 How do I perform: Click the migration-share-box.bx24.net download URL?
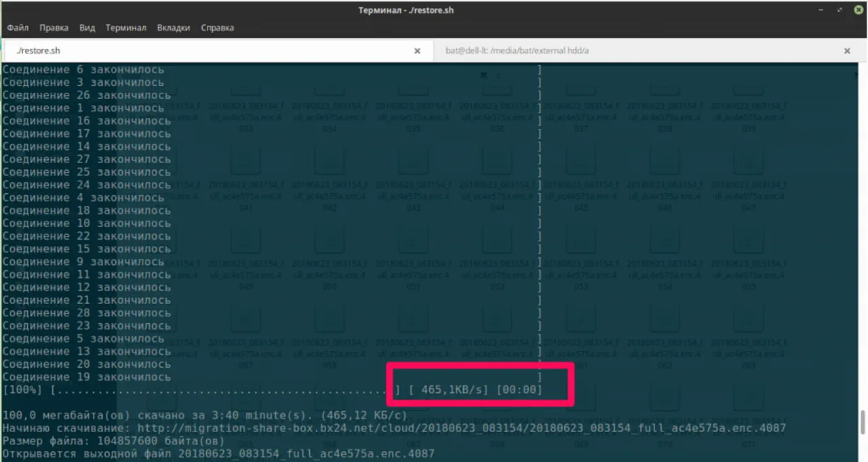(x=461, y=428)
